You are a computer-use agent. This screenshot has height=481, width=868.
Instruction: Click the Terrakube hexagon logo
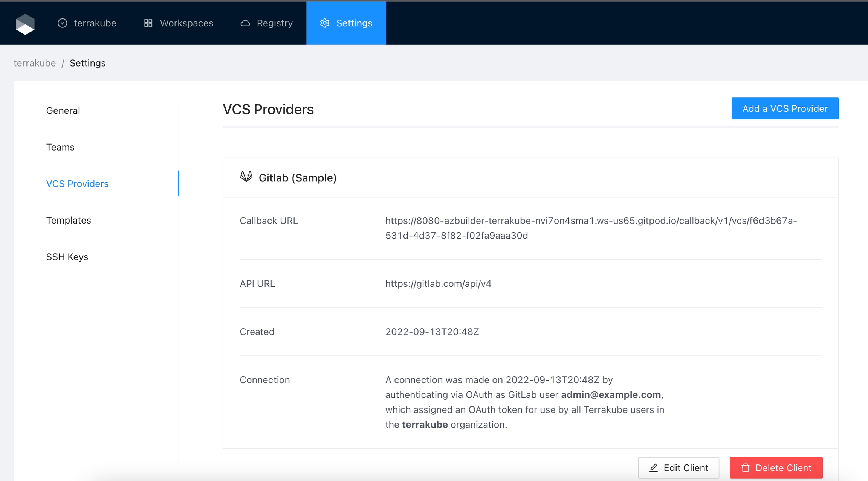tap(25, 24)
